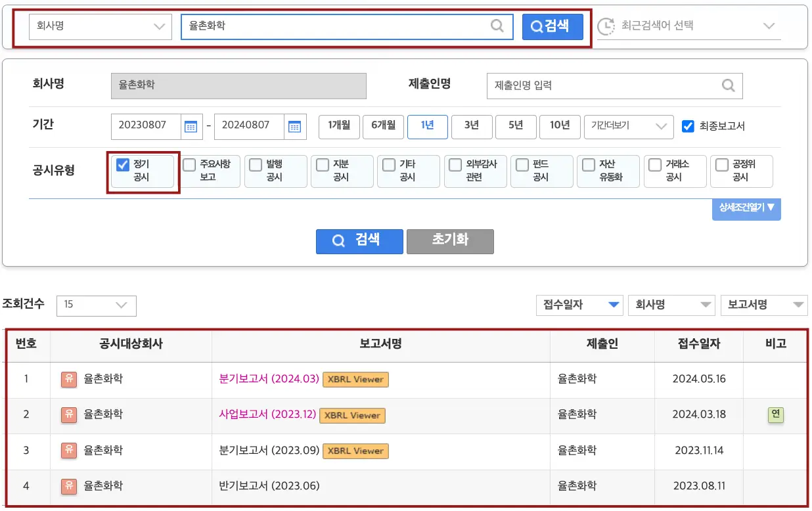Change the 조회건수 results-per-page dropdown
This screenshot has height=511, width=812.
[x=96, y=305]
